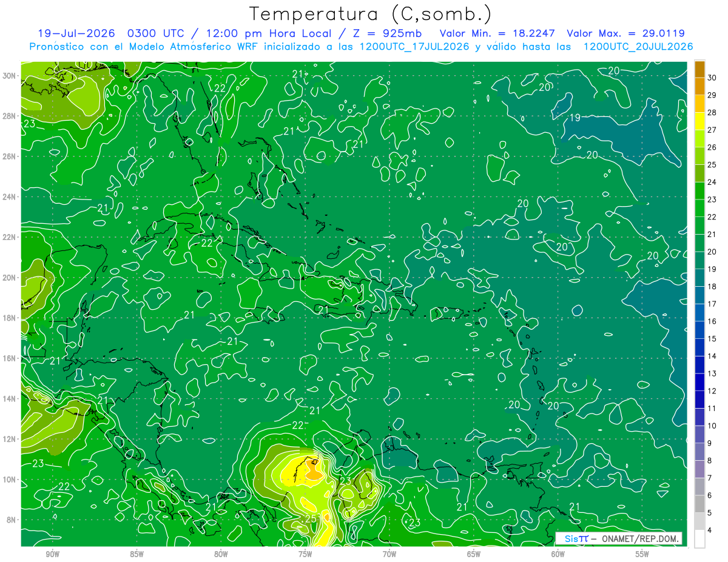Click the SisTT ONAMET/REP.DOM. logo box
Screen dimensions: 728x562
[618, 538]
